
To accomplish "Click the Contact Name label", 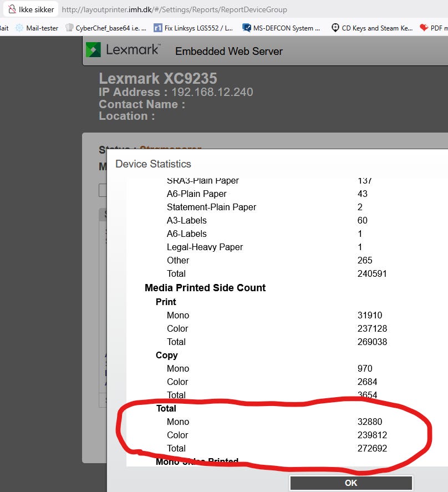I will click(142, 104).
